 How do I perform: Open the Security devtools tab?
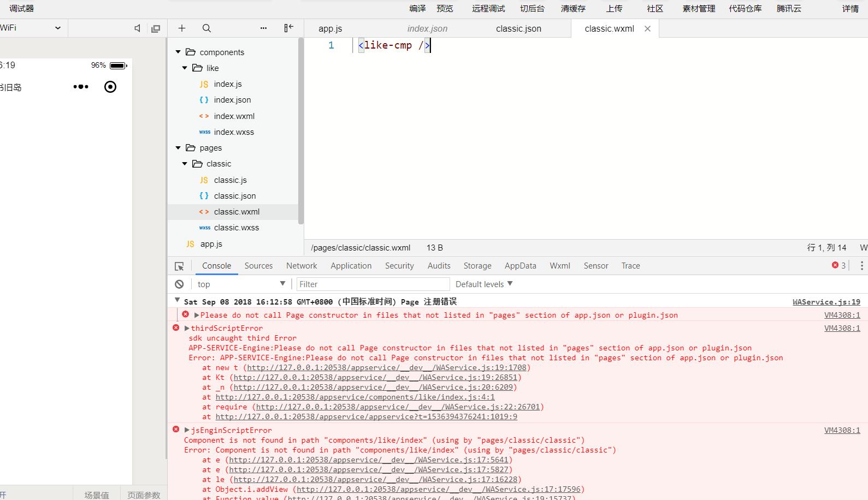pos(399,266)
